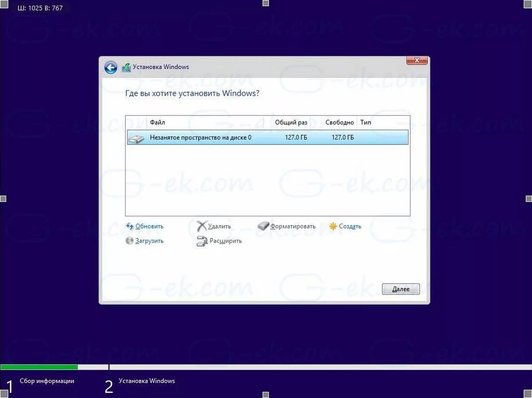Click the X icon beside Удалить
Viewport: 532px width, 398px height.
click(202, 226)
